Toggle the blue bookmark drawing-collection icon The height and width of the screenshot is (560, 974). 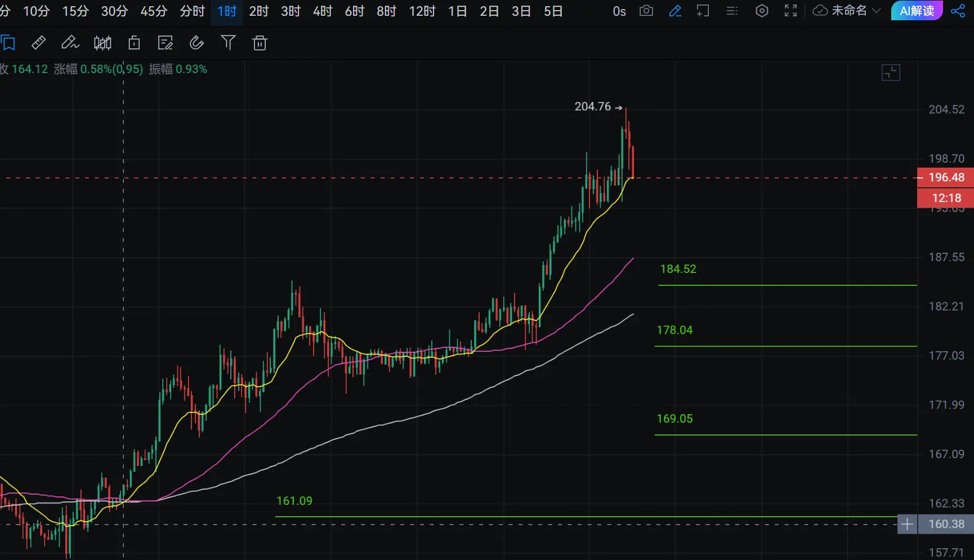pos(8,43)
